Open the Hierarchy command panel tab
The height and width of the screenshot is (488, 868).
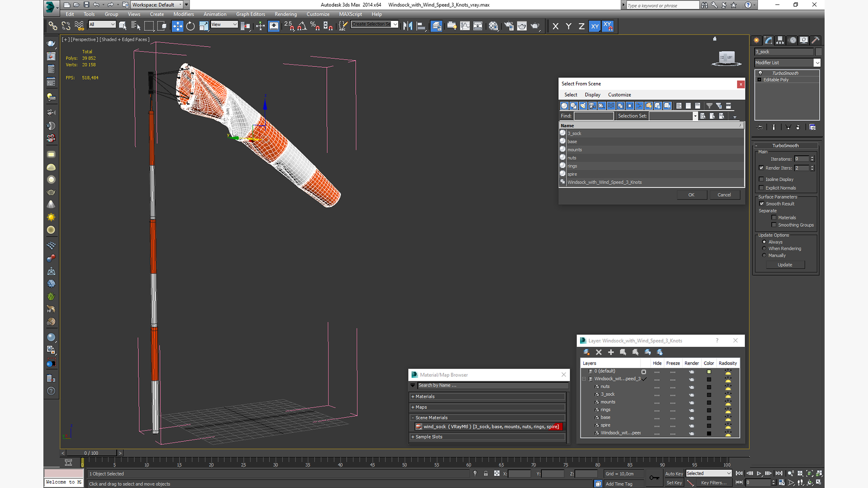(x=780, y=40)
